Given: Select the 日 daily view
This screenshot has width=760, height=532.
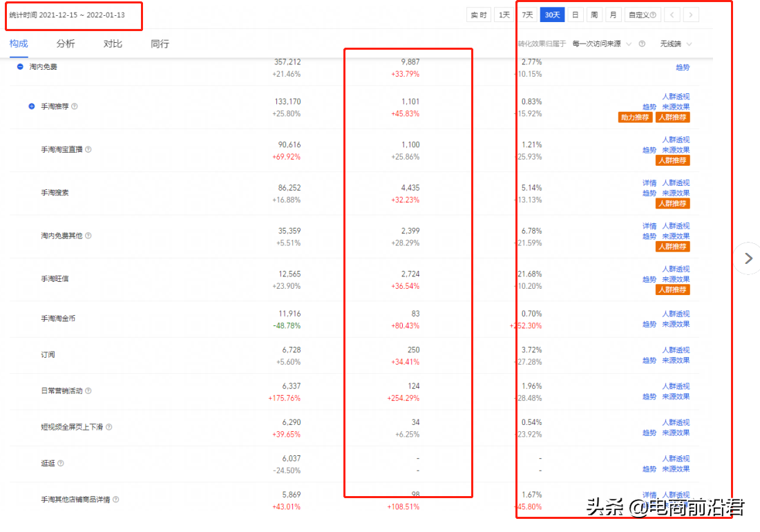Looking at the screenshot, I should tap(576, 14).
